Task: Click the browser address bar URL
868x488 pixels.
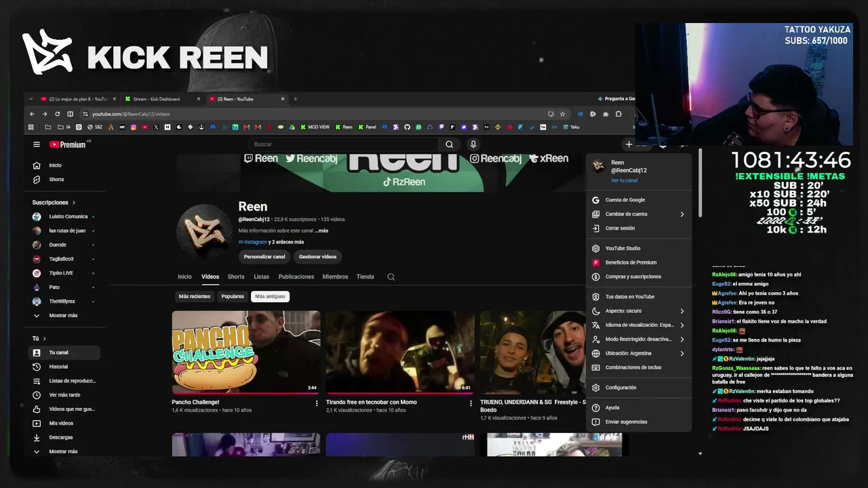Action: pyautogui.click(x=130, y=114)
